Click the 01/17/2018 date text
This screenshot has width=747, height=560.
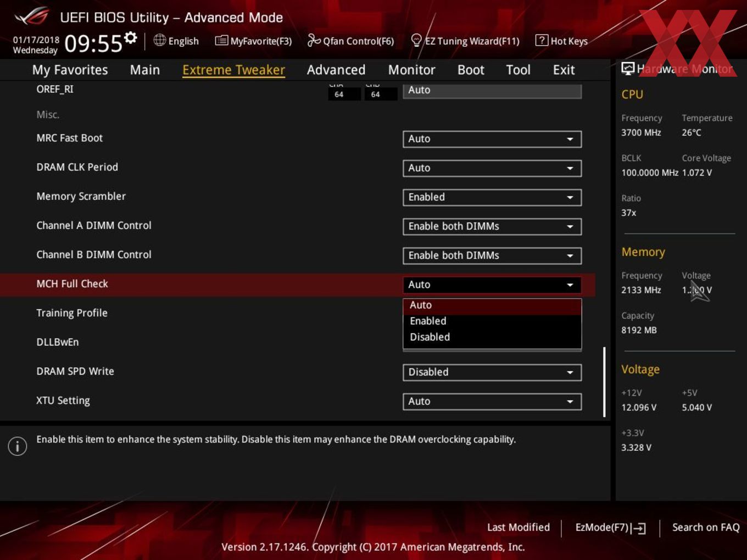(x=36, y=40)
